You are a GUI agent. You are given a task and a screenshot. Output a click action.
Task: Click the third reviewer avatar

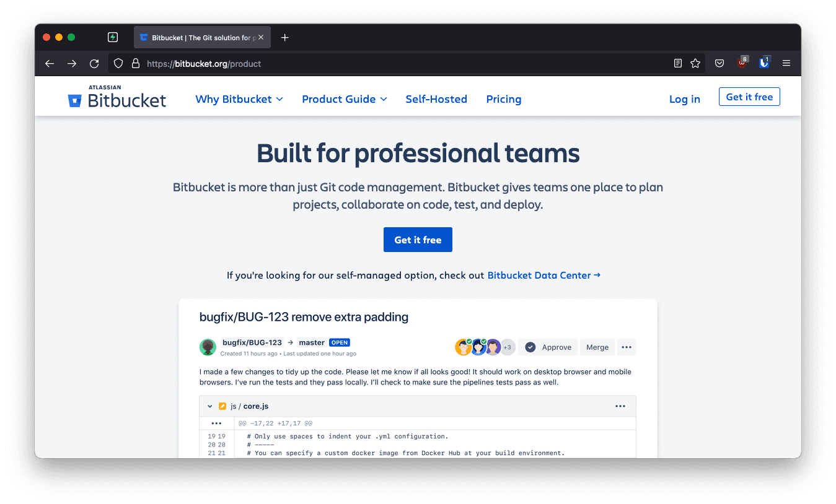(x=493, y=347)
